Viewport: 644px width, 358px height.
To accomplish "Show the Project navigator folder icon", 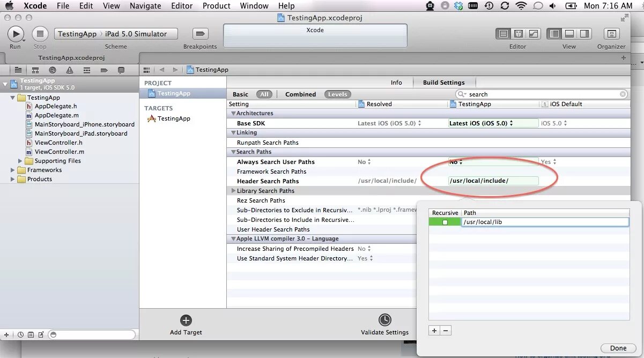I will pos(18,70).
